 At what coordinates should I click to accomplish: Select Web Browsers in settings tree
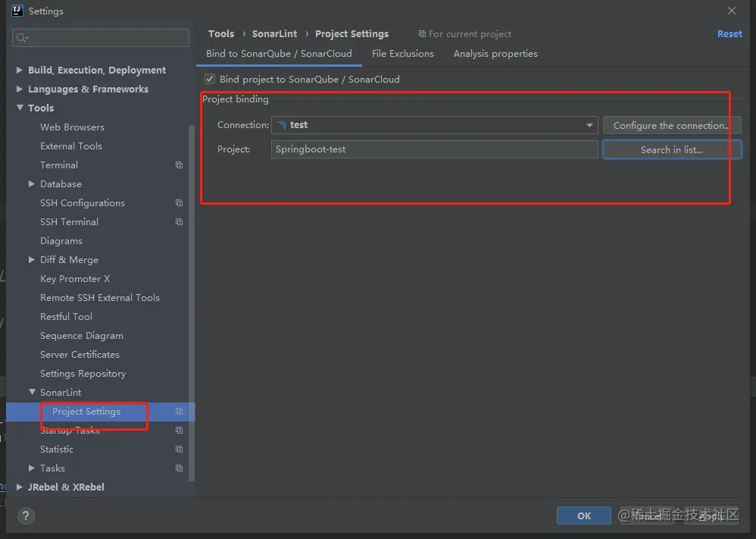(x=72, y=127)
